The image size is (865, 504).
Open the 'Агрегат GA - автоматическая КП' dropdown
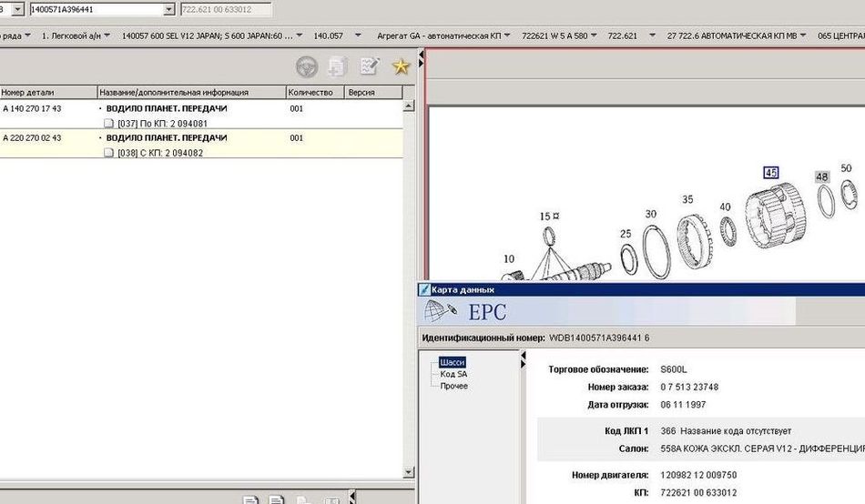[x=510, y=36]
